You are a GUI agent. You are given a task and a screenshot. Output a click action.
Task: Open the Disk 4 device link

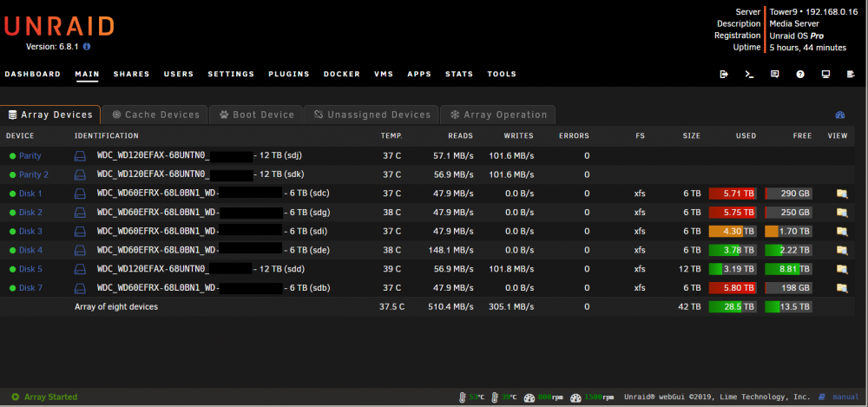pos(30,250)
